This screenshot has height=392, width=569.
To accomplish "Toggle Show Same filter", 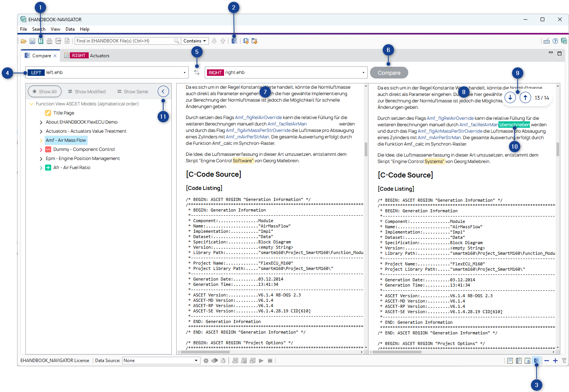I will (x=133, y=91).
